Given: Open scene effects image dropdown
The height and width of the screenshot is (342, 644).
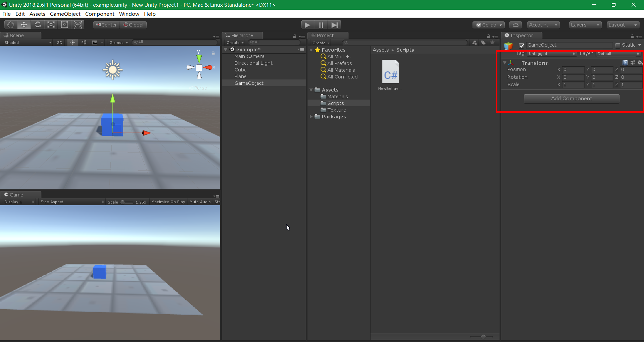Looking at the screenshot, I should coord(97,42).
